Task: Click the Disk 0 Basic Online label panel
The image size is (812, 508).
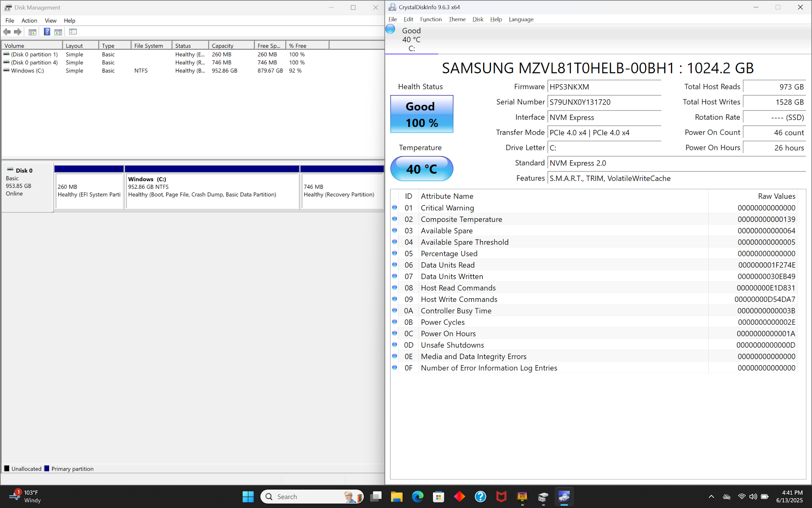Action: click(x=28, y=188)
